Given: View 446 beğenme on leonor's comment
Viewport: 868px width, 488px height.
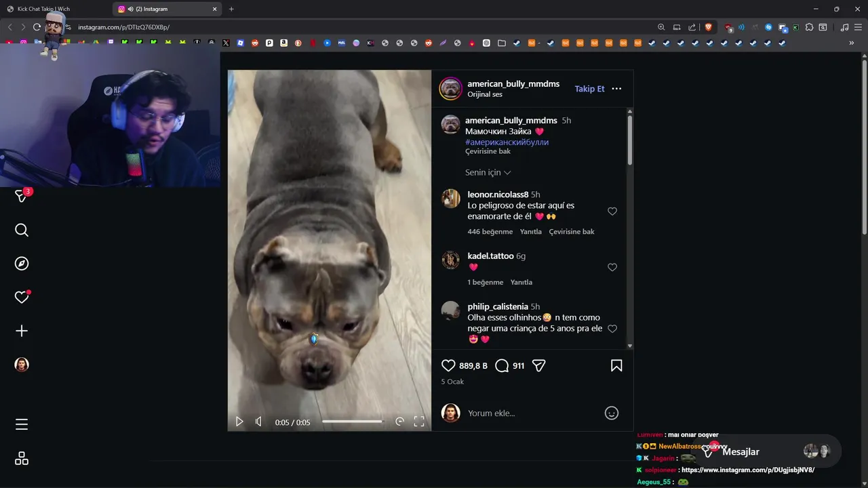Looking at the screenshot, I should click(490, 232).
